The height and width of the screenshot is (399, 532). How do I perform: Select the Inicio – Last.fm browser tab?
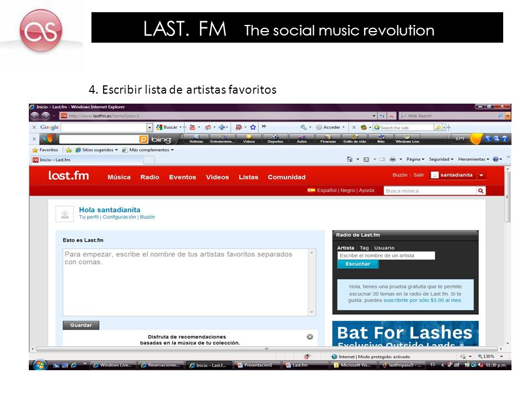click(88, 160)
